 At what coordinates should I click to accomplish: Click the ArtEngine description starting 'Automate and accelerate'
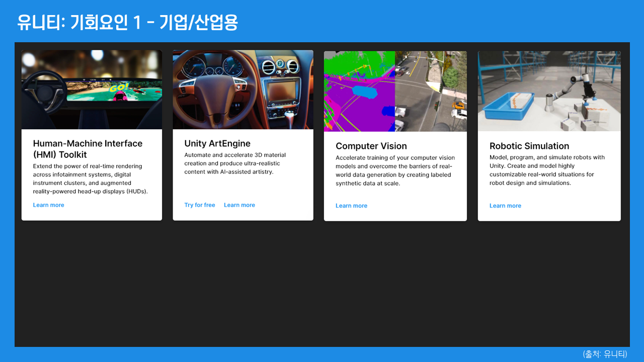pos(235,163)
